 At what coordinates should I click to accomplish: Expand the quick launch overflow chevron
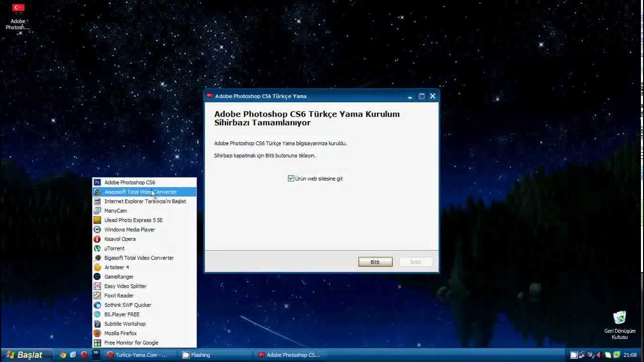(96, 354)
